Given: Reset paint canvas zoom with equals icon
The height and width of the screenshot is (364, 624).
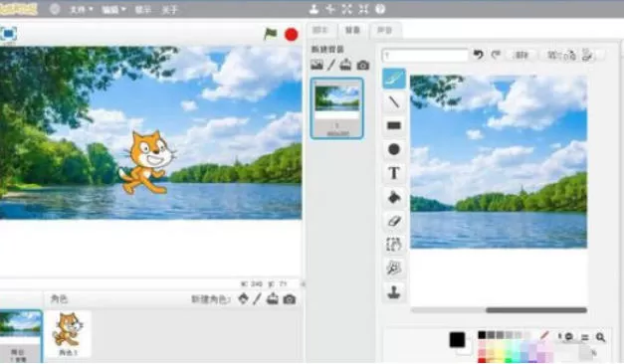Looking at the screenshot, I should click(x=584, y=337).
